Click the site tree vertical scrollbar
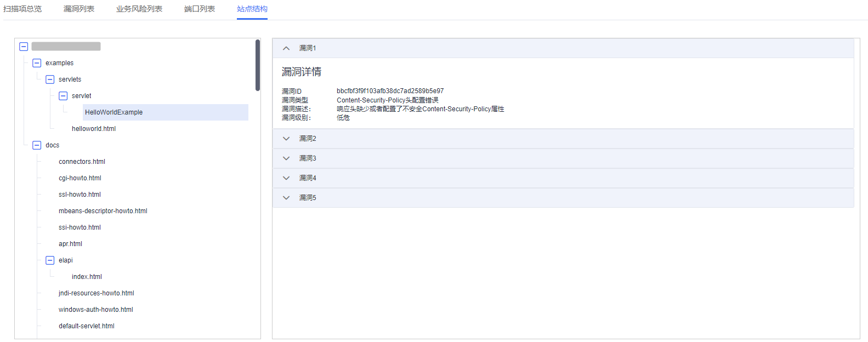This screenshot has height=342, width=868. pyautogui.click(x=258, y=66)
